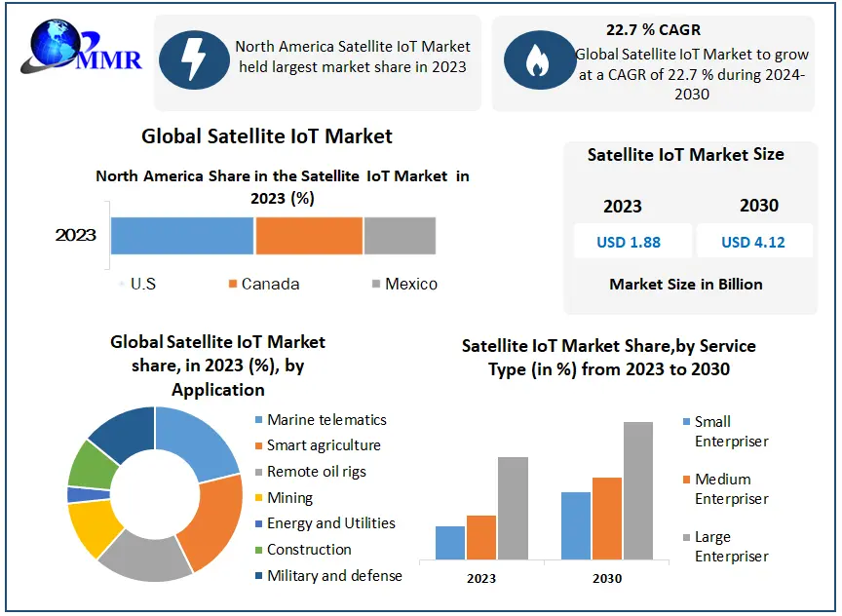842x616 pixels.
Task: Click the Mexico legend marker
Action: (x=376, y=285)
